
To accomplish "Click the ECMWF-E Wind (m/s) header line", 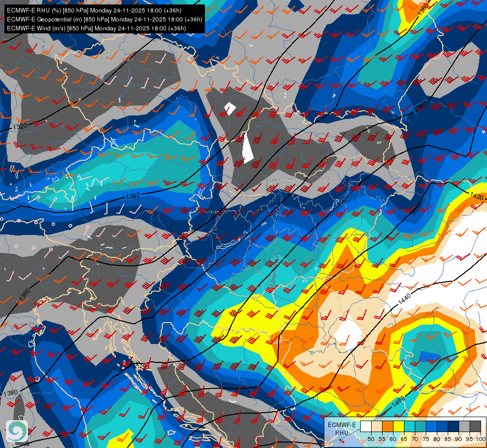I will tap(97, 28).
